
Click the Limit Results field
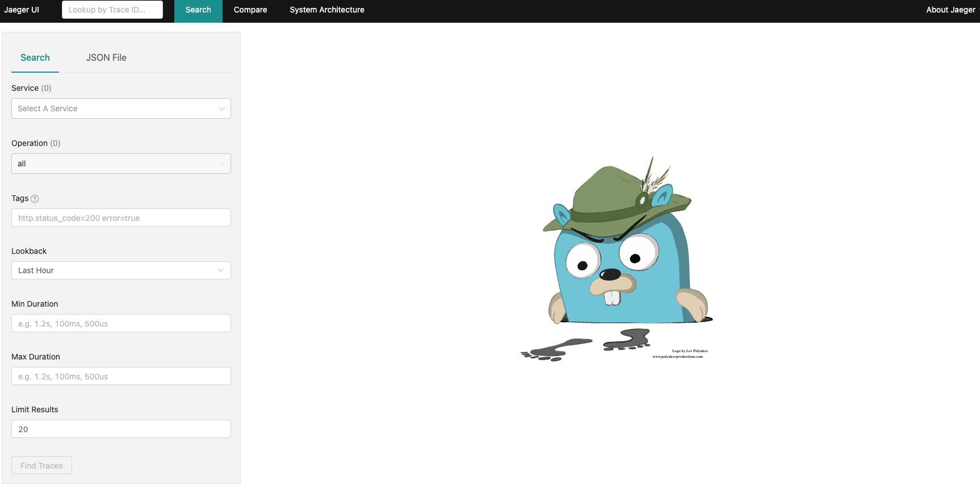(x=121, y=429)
